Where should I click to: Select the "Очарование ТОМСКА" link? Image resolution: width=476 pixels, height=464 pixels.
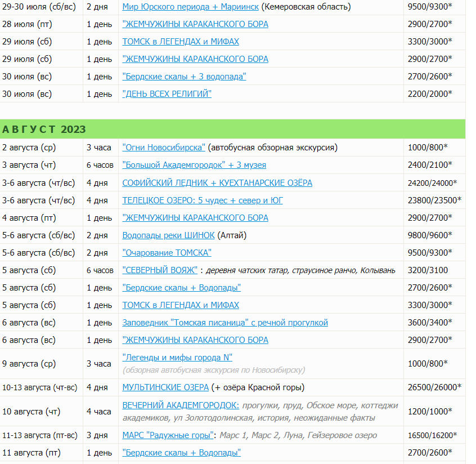(167, 253)
